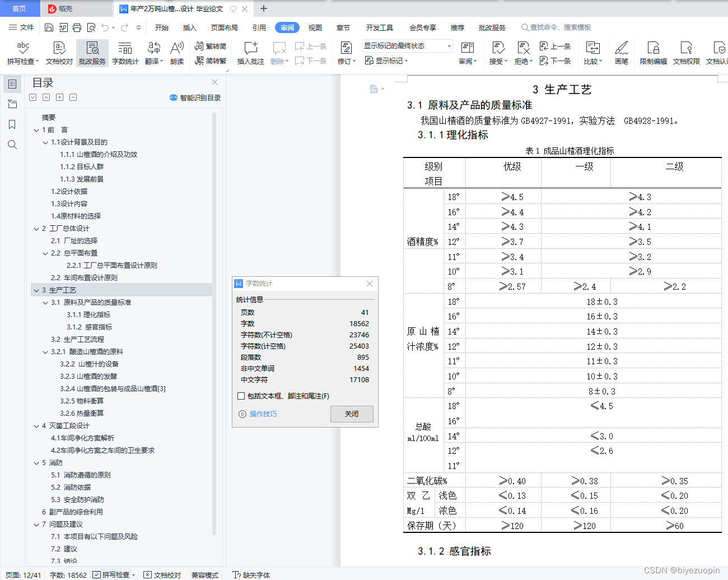This screenshot has width=728, height=580.
Task: Open 批改服务 ribbon tool
Action: pos(92,53)
